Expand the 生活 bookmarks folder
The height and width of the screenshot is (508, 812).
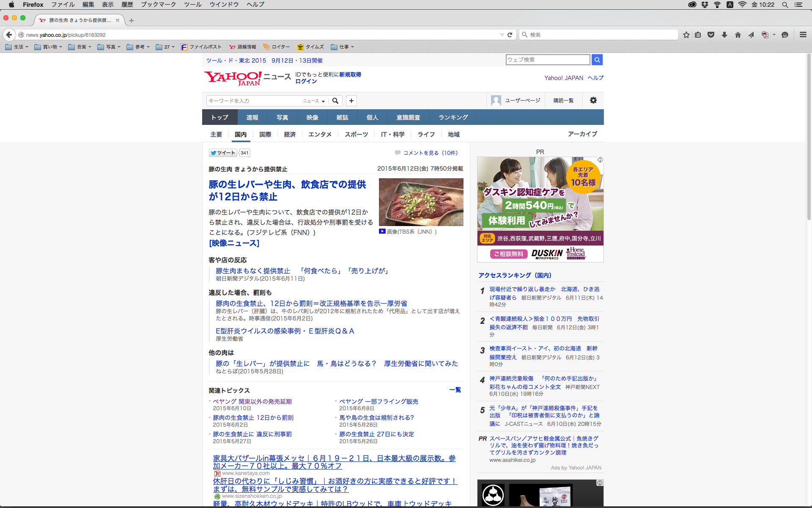pos(17,47)
